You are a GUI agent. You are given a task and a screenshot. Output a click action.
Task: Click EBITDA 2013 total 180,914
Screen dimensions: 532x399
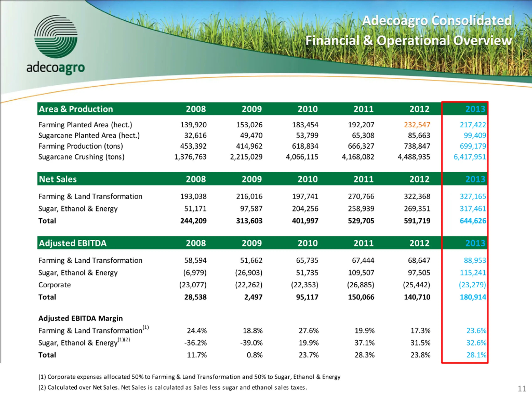(x=473, y=297)
